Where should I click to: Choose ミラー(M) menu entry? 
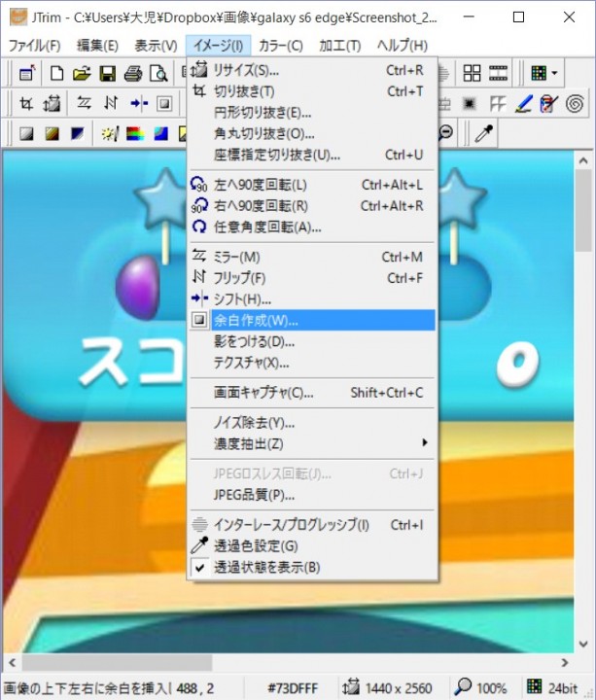point(312,257)
